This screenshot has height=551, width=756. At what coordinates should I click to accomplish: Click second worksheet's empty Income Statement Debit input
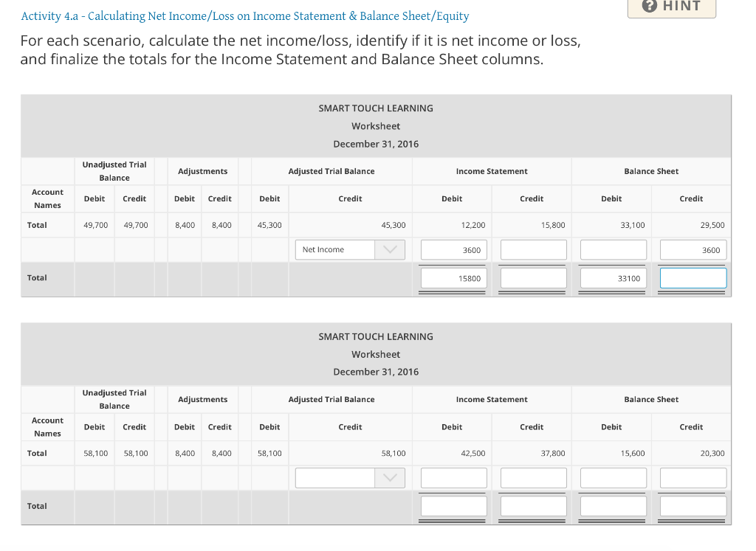pos(453,477)
